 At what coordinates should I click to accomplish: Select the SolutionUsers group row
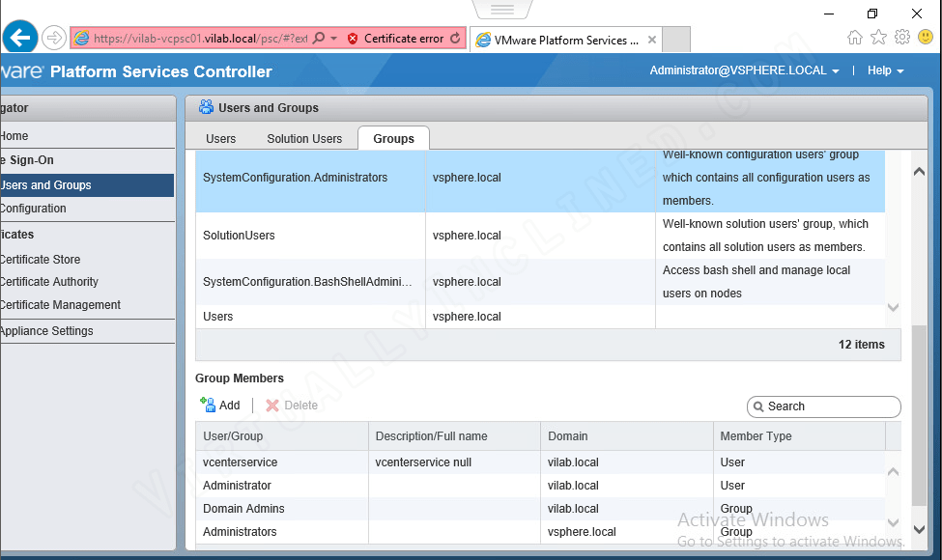pos(540,236)
